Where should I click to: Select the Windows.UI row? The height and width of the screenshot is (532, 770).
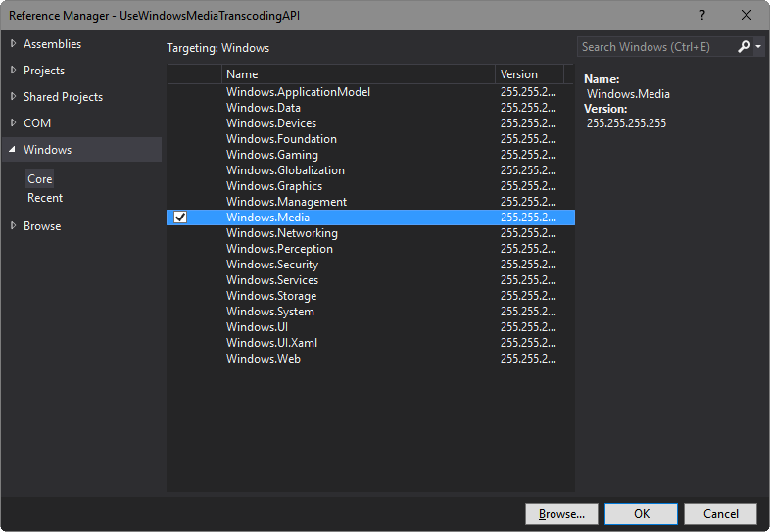tap(370, 327)
